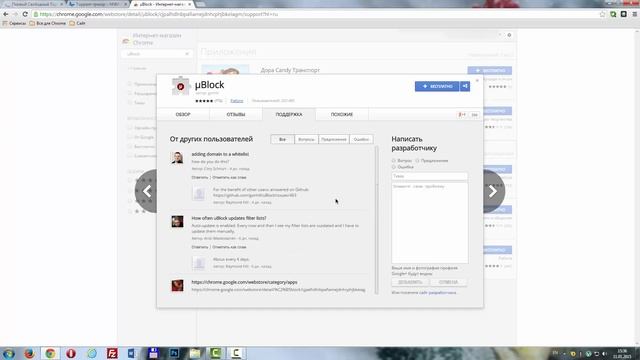Select the 'Ошибка' radio button

click(394, 167)
